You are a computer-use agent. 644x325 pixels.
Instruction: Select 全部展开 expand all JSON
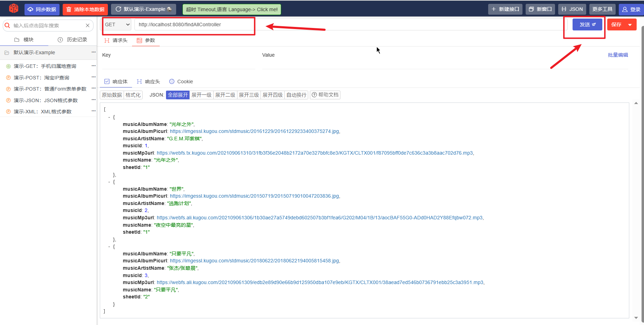coord(178,95)
